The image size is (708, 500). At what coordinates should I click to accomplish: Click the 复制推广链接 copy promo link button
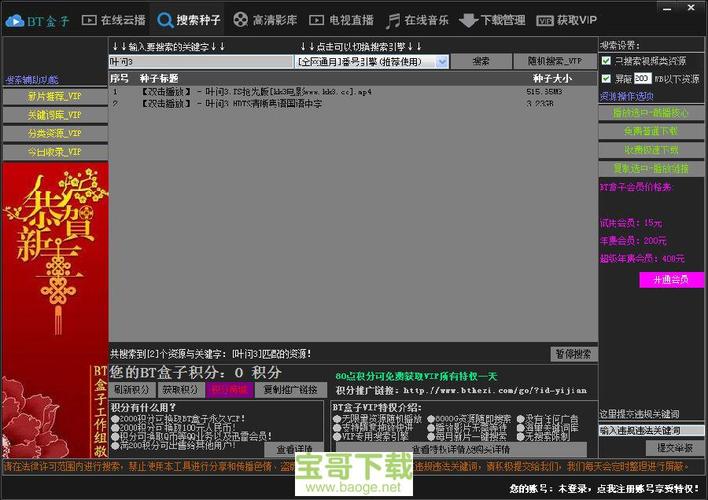click(x=290, y=390)
